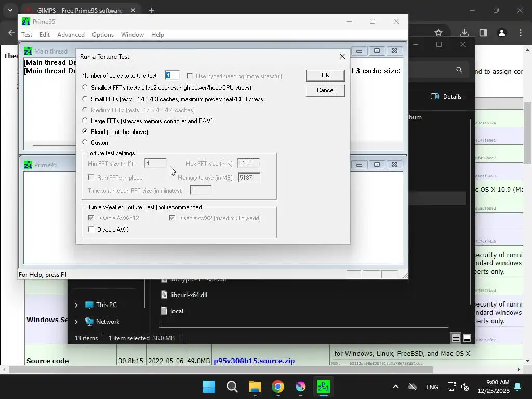Close the Run a Torture Test dialog
This screenshot has height=399, width=532.
pos(342,56)
